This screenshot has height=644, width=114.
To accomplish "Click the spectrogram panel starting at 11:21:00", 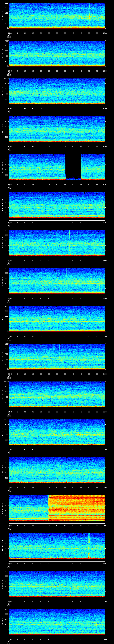I will pos(57,281).
